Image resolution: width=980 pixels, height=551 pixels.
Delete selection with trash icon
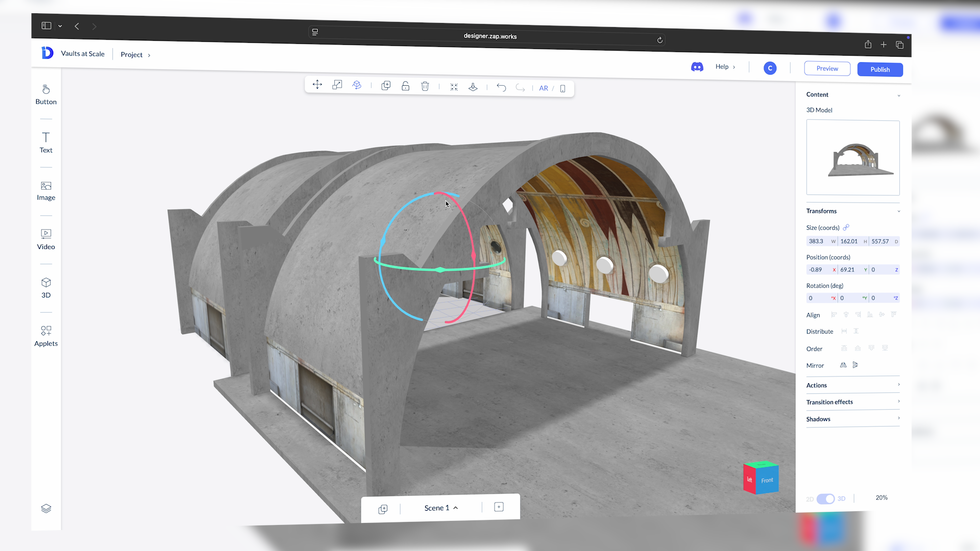[425, 86]
